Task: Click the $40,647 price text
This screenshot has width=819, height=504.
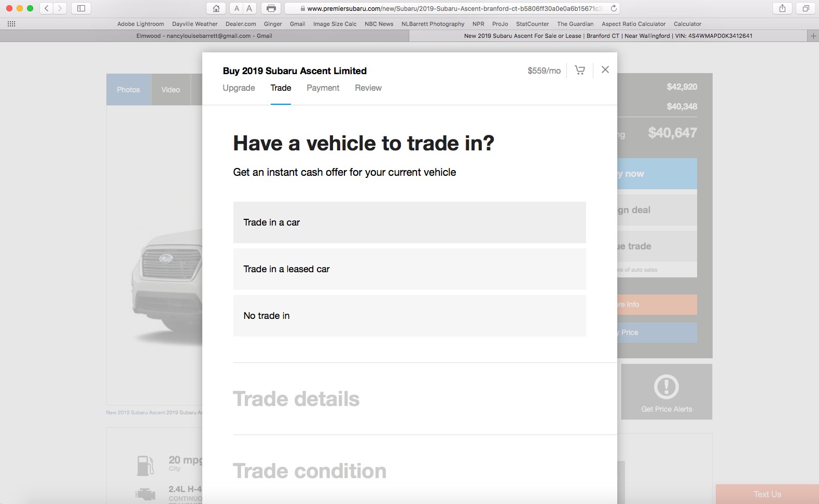Action: click(672, 133)
